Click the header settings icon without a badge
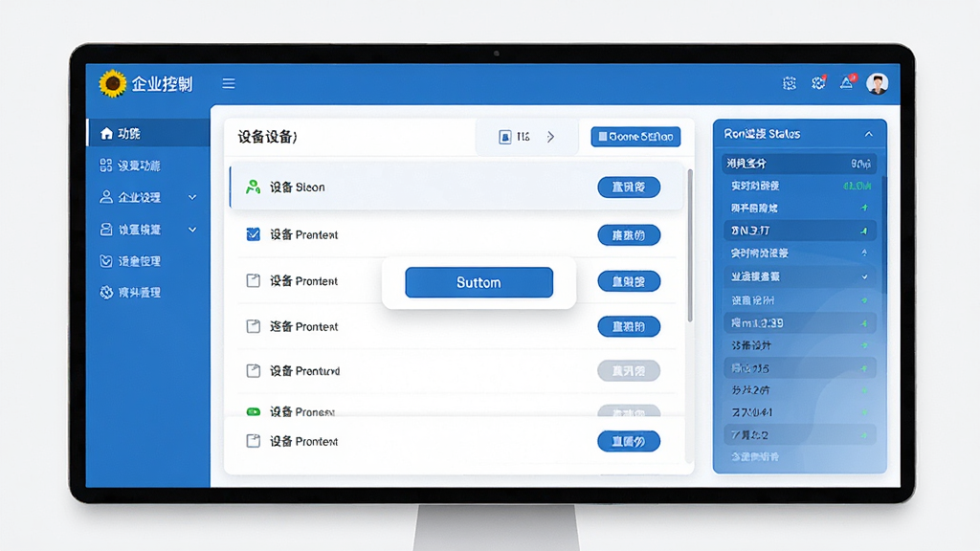The image size is (980, 551). pyautogui.click(x=790, y=83)
